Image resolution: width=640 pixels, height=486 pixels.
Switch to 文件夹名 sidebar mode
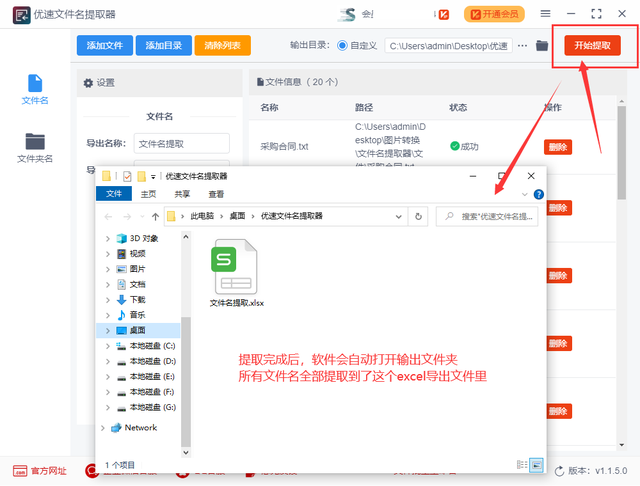(36, 148)
